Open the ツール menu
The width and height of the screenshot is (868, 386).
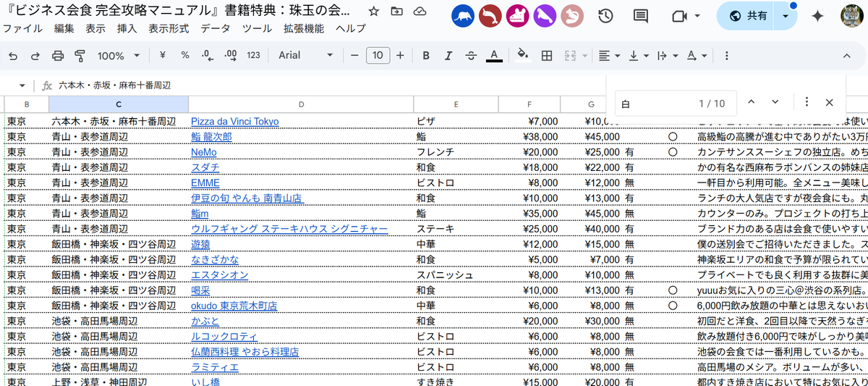click(257, 28)
